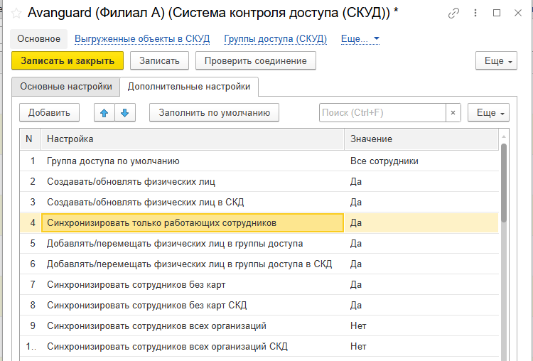The height and width of the screenshot is (361, 533).
Task: Click Заполнить по умолчанию button
Action: (214, 113)
